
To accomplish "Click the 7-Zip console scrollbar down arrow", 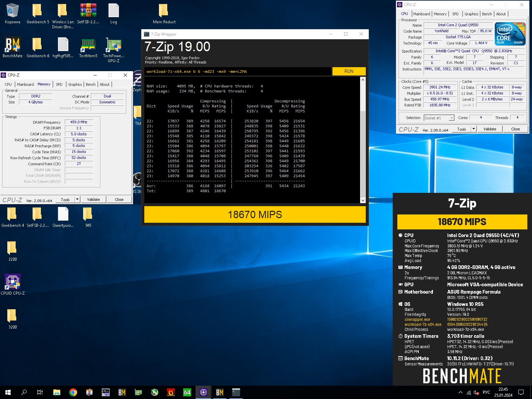I will [x=363, y=200].
